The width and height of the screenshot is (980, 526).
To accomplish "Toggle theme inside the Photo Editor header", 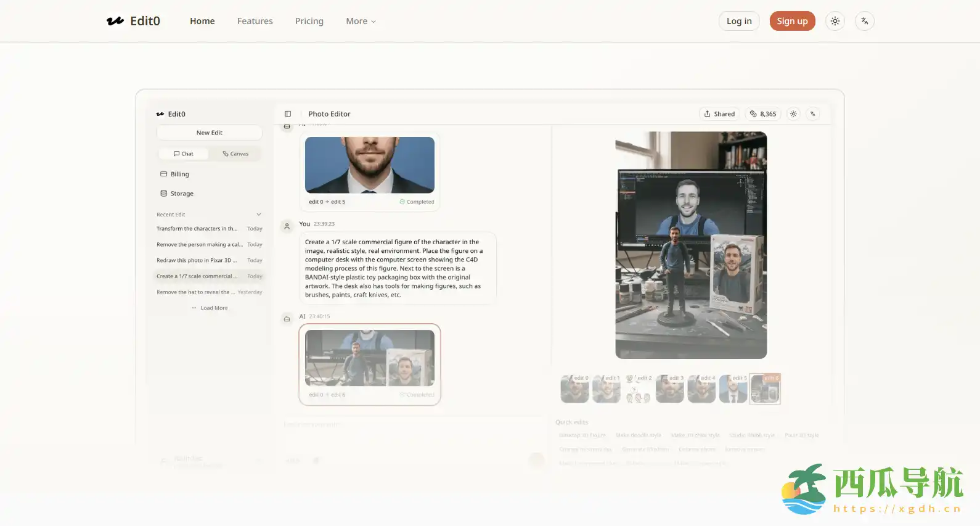I will click(x=793, y=114).
